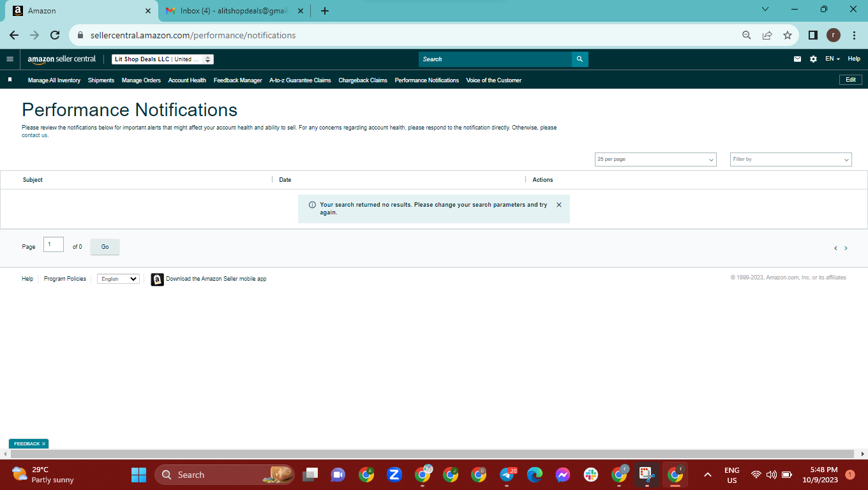Image resolution: width=868 pixels, height=490 pixels.
Task: Click the page number input box
Action: click(x=54, y=244)
